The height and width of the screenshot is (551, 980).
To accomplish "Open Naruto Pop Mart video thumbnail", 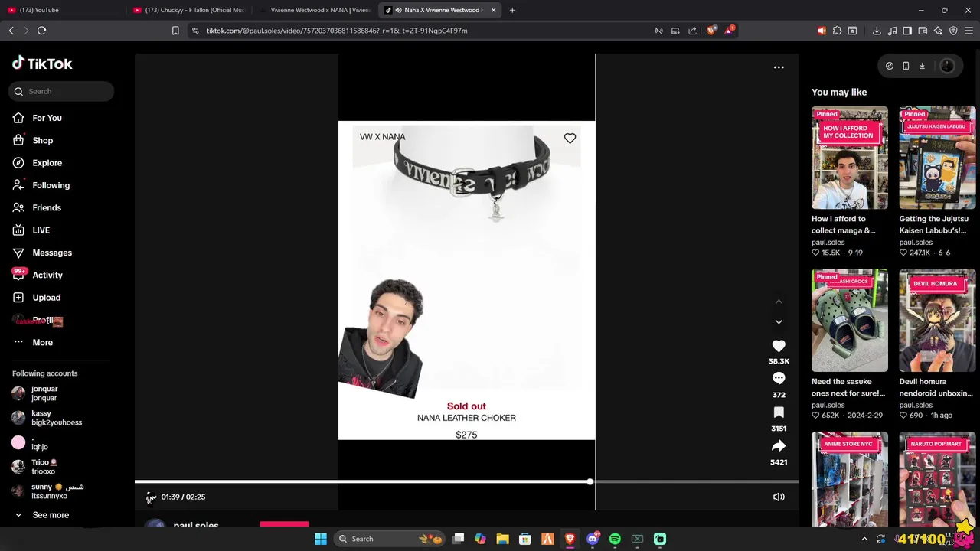I will tap(937, 479).
